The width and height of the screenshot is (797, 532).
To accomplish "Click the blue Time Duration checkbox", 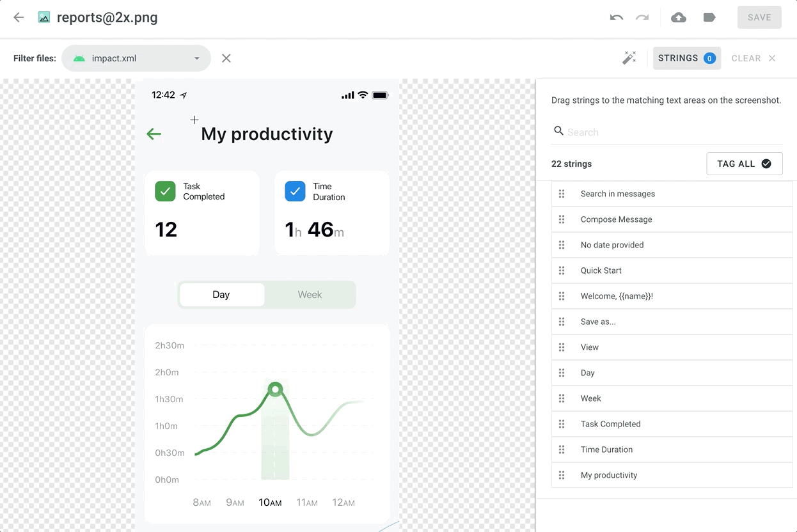I will 295,191.
